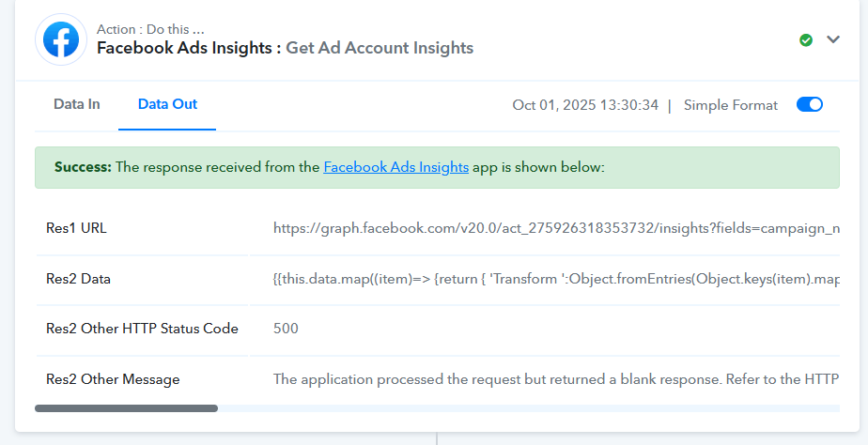Click the Res2 Other HTTP Status Code label
868x445 pixels.
[142, 329]
